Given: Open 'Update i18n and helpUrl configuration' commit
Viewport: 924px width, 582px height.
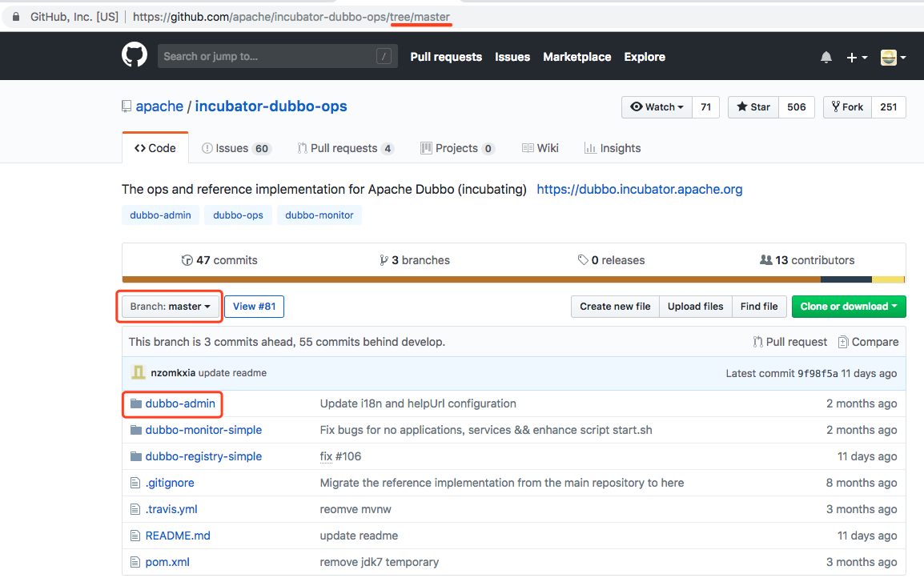Looking at the screenshot, I should 418,403.
